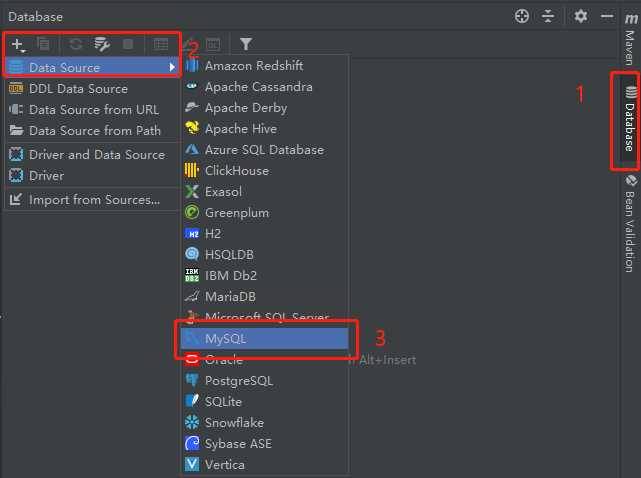Screen dimensions: 641x478
Task: Hide the Database panel with minus icon
Action: point(606,16)
